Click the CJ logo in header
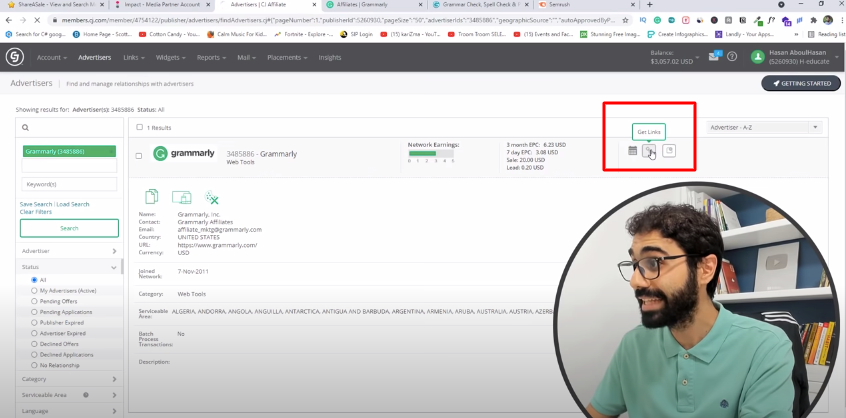The image size is (846, 418). click(x=15, y=57)
